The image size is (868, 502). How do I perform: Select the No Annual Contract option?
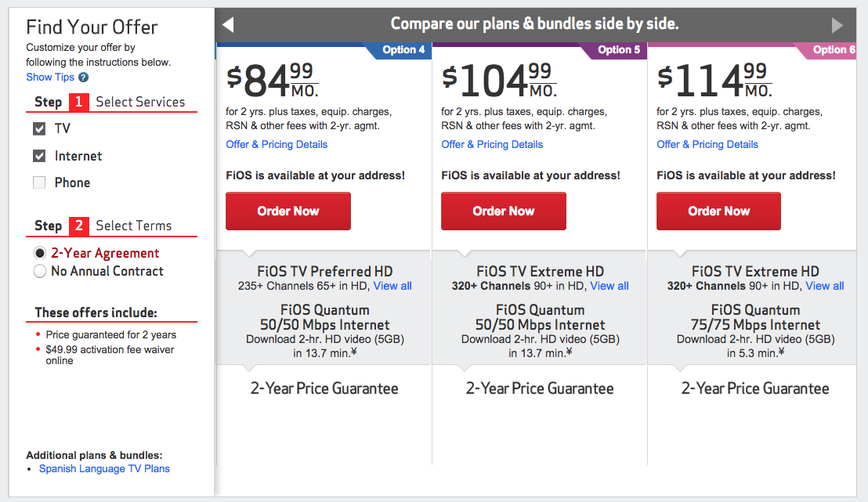(40, 271)
